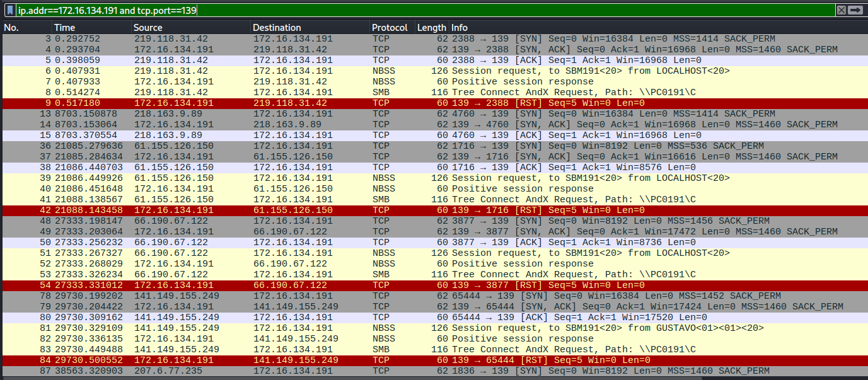
Task: Select packet 5 ACK row
Action: click(x=434, y=60)
